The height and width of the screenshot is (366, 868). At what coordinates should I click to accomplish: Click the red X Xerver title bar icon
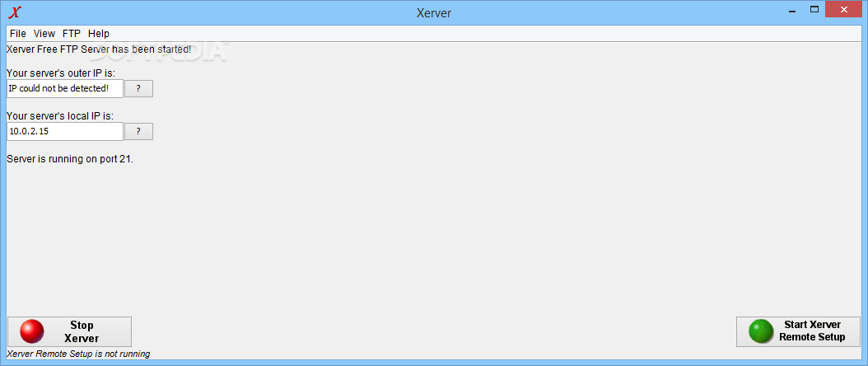point(16,12)
